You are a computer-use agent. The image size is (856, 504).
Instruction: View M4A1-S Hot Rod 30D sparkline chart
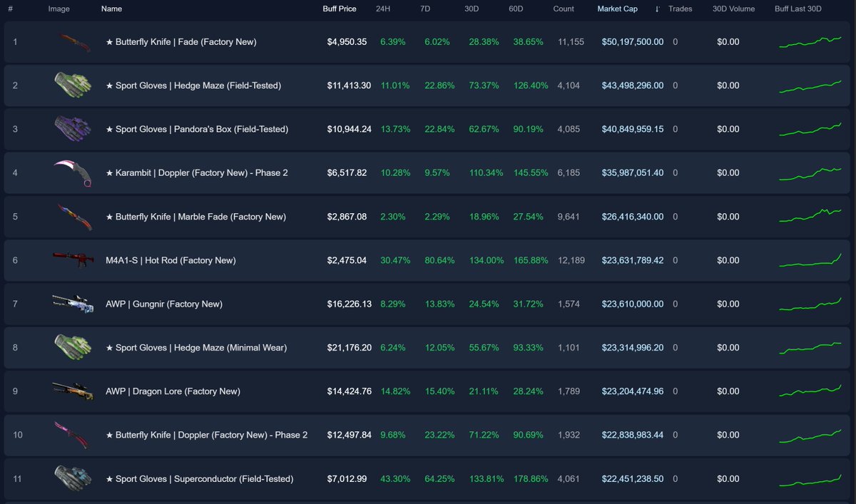click(810, 260)
